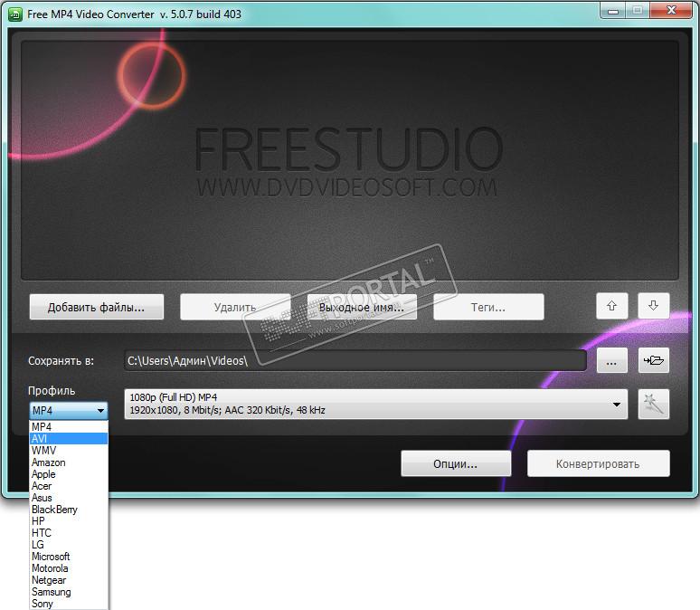Screen dimensions: 700x610
Task: Select Netgear device profile
Action: tap(69, 580)
